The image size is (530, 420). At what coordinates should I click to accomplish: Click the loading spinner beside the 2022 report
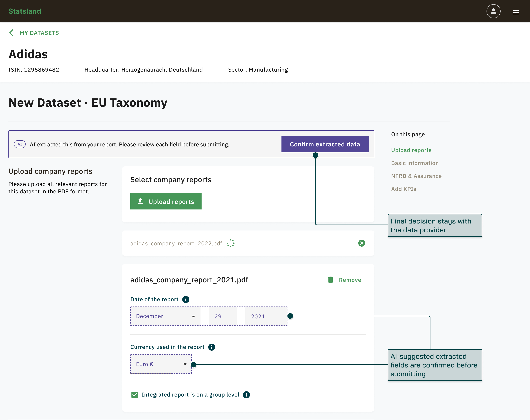230,243
